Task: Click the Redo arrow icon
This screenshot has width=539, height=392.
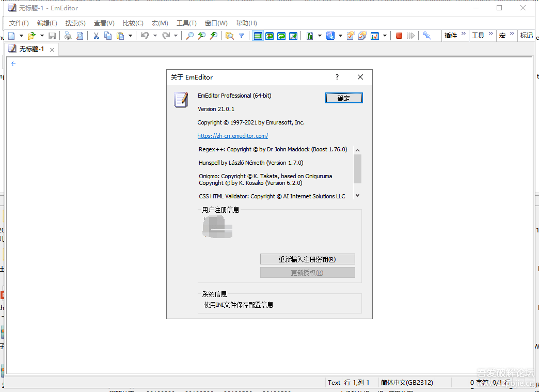Action: point(166,36)
